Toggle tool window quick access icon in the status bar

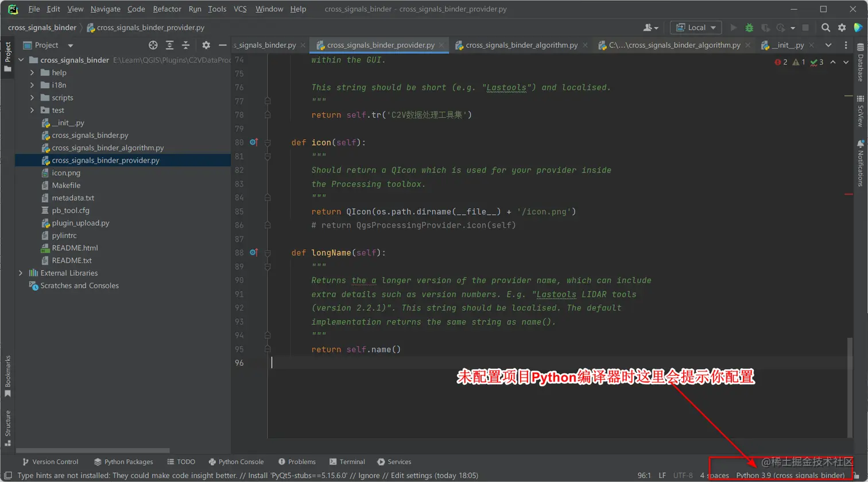8,476
